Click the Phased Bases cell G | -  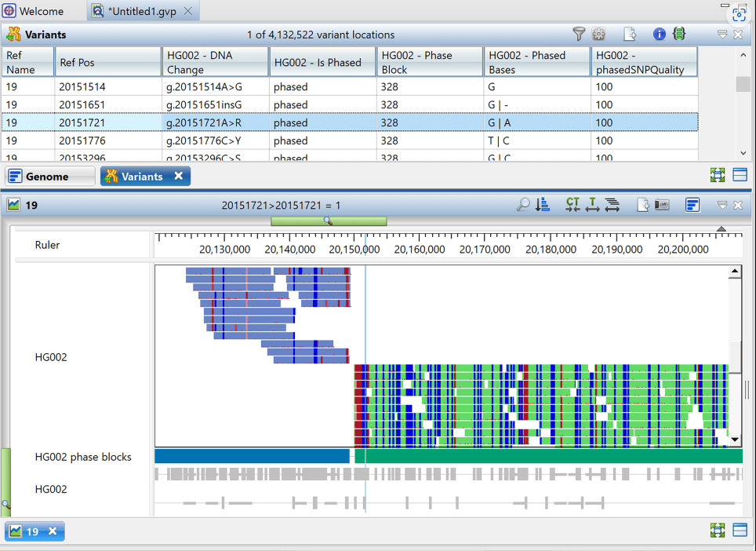537,104
